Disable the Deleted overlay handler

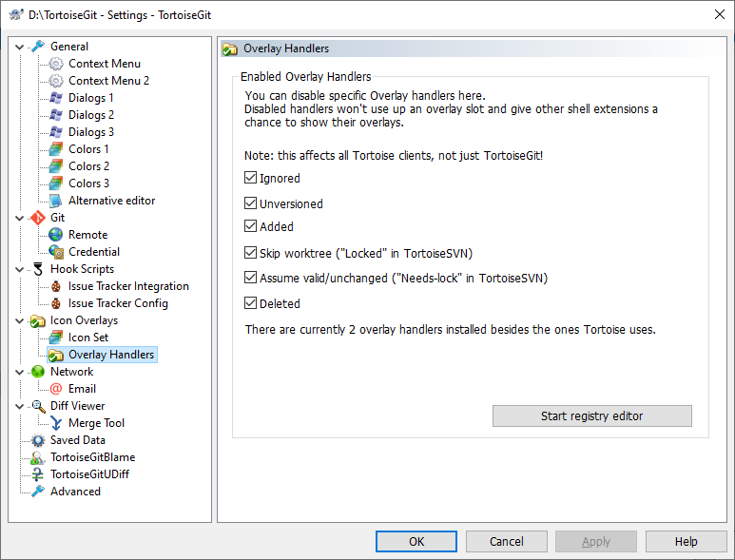pyautogui.click(x=251, y=303)
